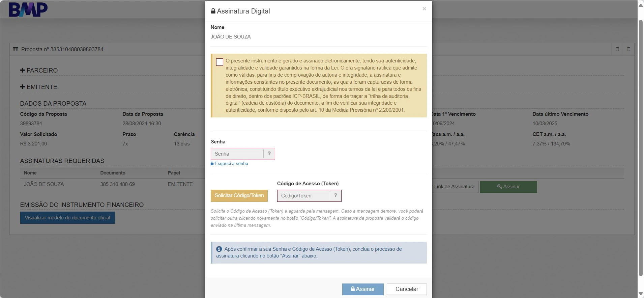This screenshot has height=298, width=644.
Task: Click the page scrollbar down arrow
Action: (x=641, y=294)
